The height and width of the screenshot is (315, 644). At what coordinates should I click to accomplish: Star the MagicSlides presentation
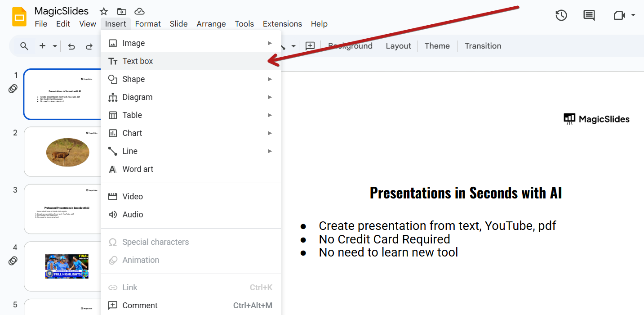[x=104, y=11]
